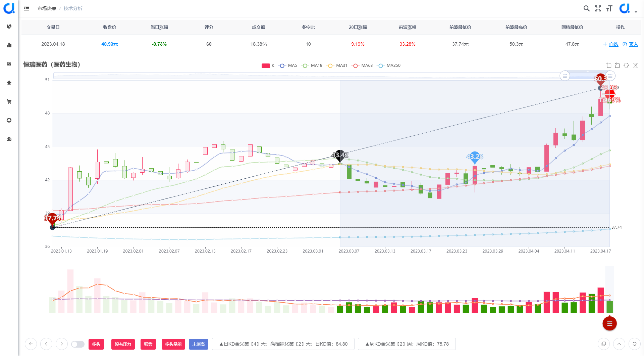The height and width of the screenshot is (356, 644).
Task: Click the 没有压力 tag button
Action: click(x=123, y=344)
